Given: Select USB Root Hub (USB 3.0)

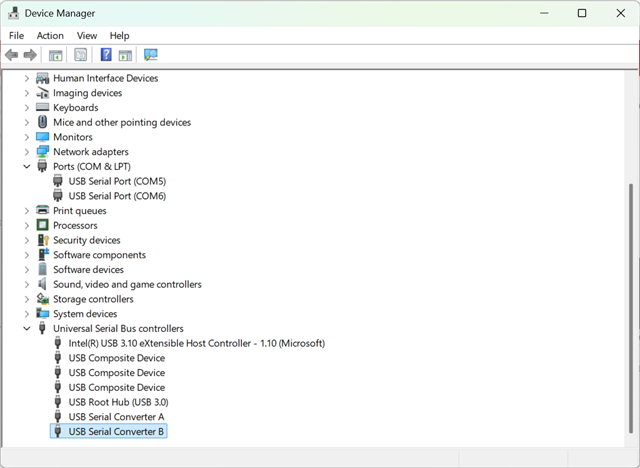Looking at the screenshot, I should (118, 402).
